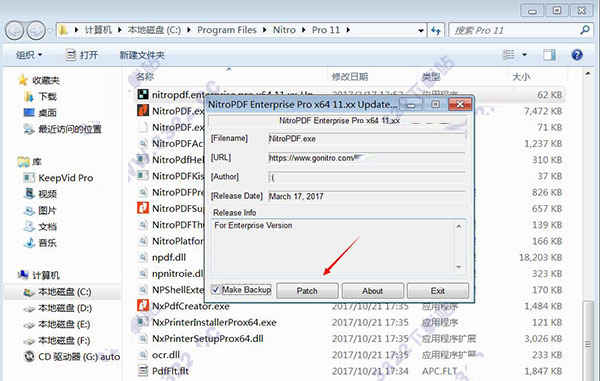
Task: Sort by 类型 column header
Action: click(x=431, y=77)
